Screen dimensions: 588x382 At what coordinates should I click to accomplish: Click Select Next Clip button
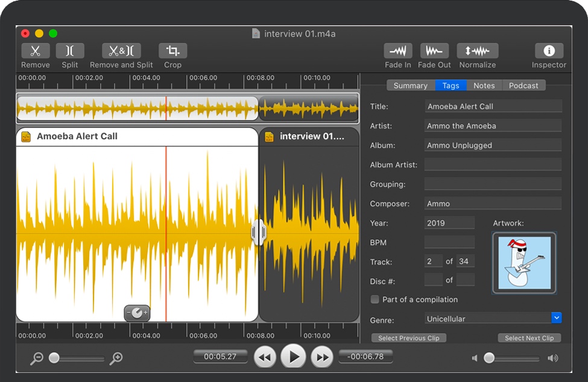pyautogui.click(x=529, y=338)
